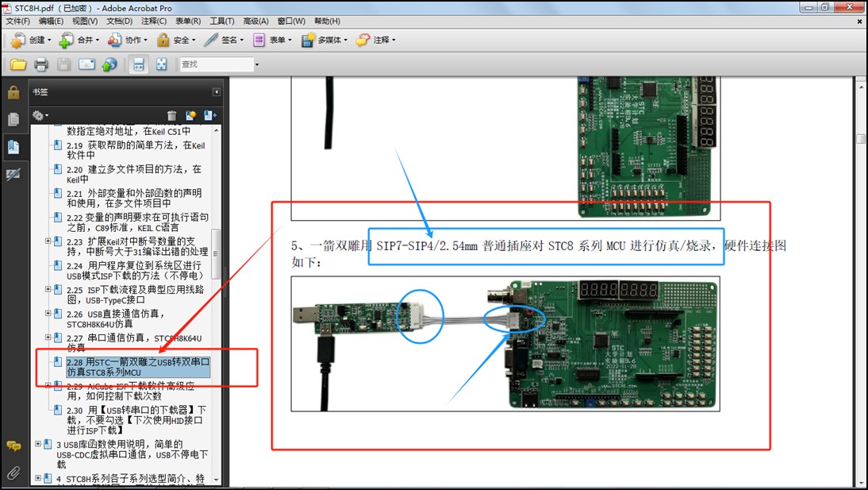868x490 pixels.
Task: Expand bookmark 2.26 USB直接通信仿真
Action: point(48,313)
